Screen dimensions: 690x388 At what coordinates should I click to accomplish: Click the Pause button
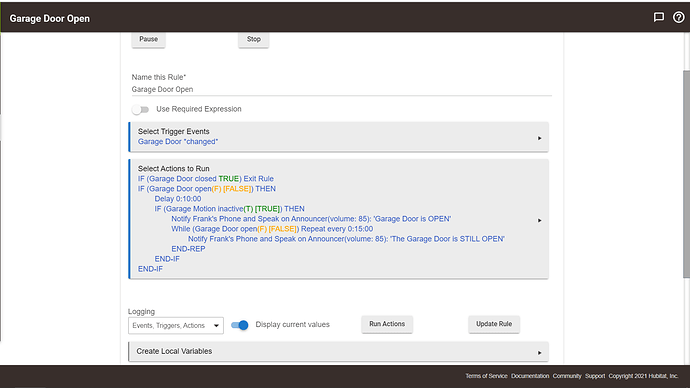point(148,40)
